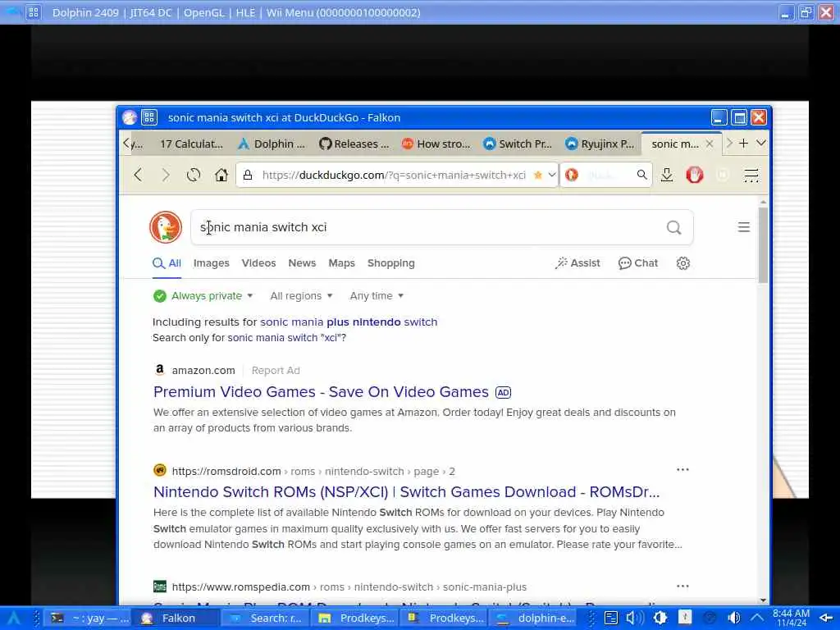The image size is (840, 630).
Task: Switch to the '~ : yay' terminal task
Action: 89,619
